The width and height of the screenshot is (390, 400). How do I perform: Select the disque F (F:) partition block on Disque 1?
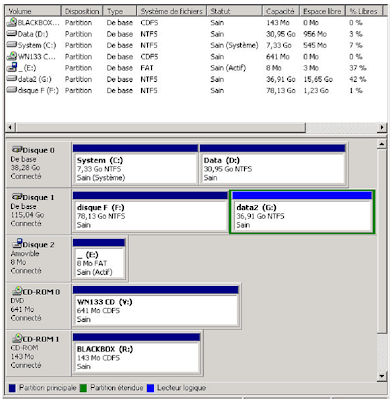point(150,212)
